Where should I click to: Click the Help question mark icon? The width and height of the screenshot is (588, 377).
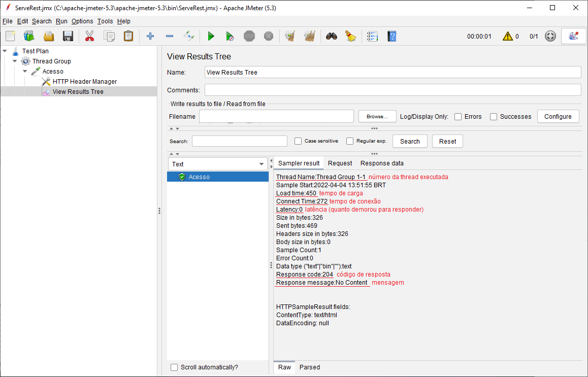click(x=392, y=37)
